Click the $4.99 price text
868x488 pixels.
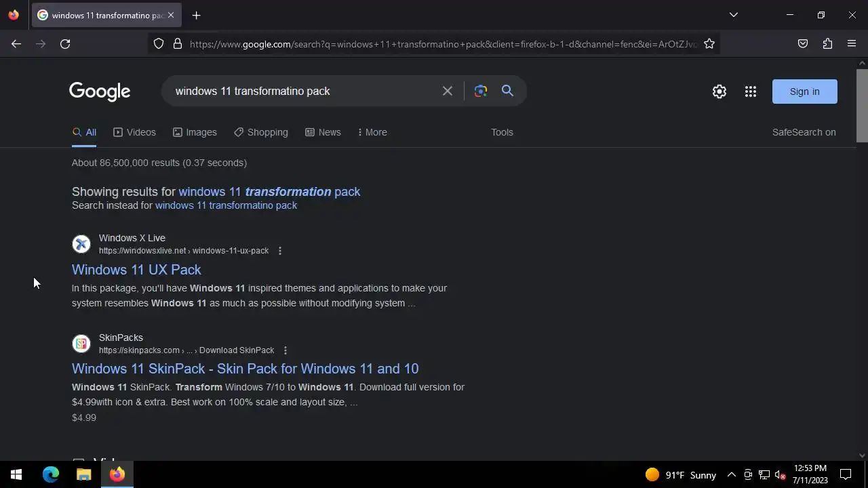(x=84, y=418)
